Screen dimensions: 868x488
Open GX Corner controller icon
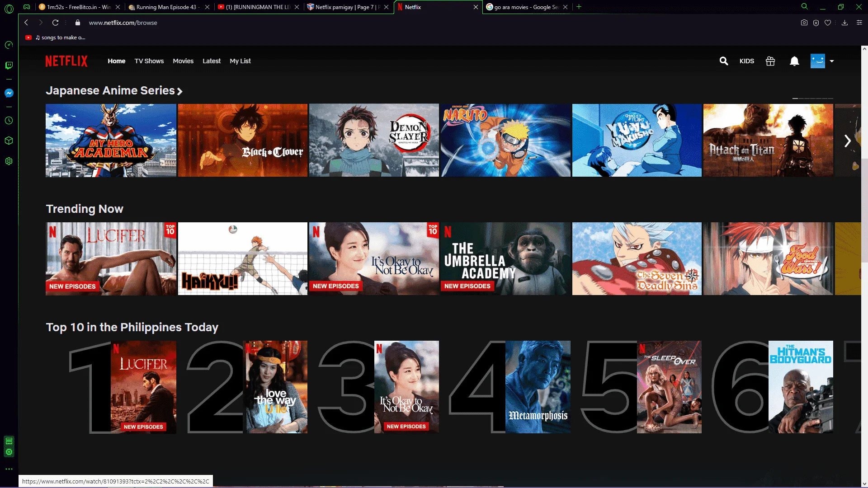[27, 7]
